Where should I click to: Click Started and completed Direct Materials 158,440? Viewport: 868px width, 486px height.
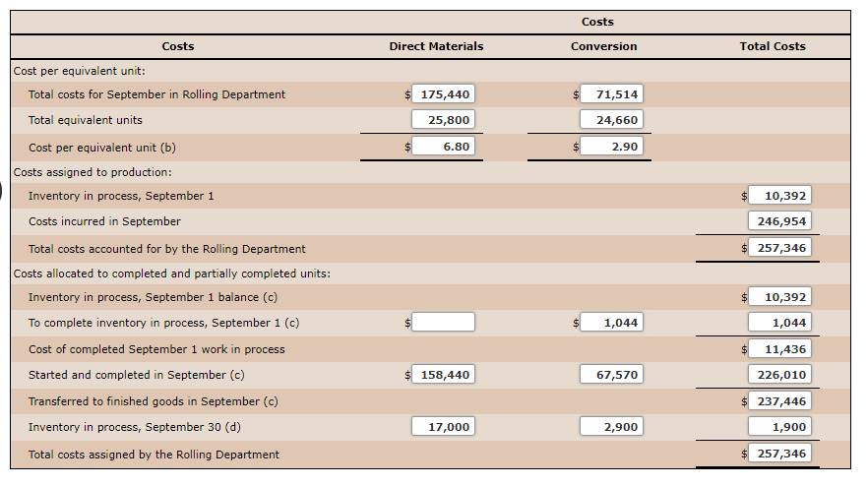click(x=443, y=375)
